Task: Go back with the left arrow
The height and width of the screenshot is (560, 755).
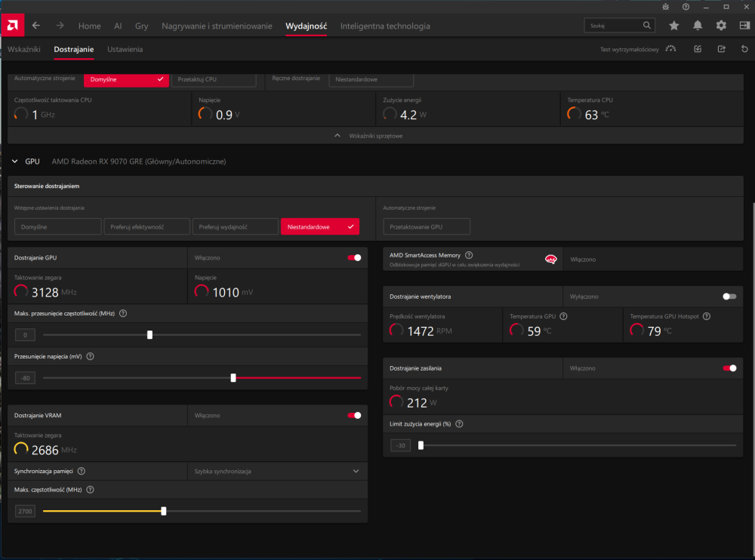Action: coord(36,26)
